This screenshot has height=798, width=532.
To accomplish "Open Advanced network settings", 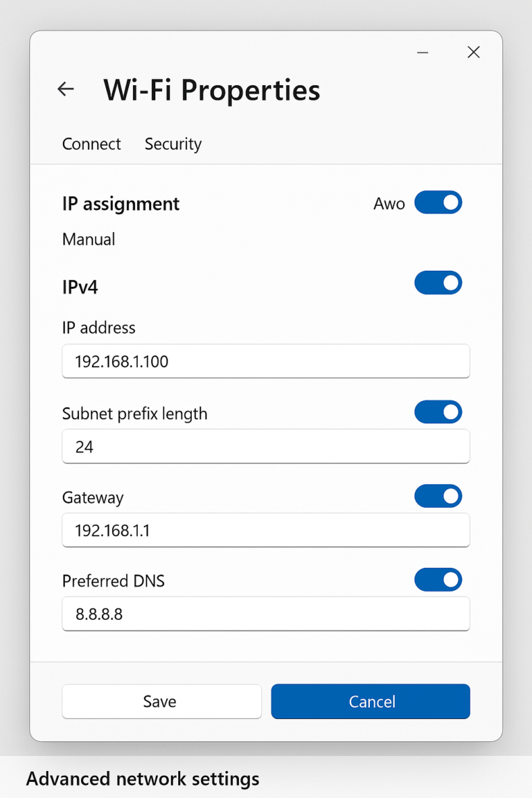I will click(142, 778).
